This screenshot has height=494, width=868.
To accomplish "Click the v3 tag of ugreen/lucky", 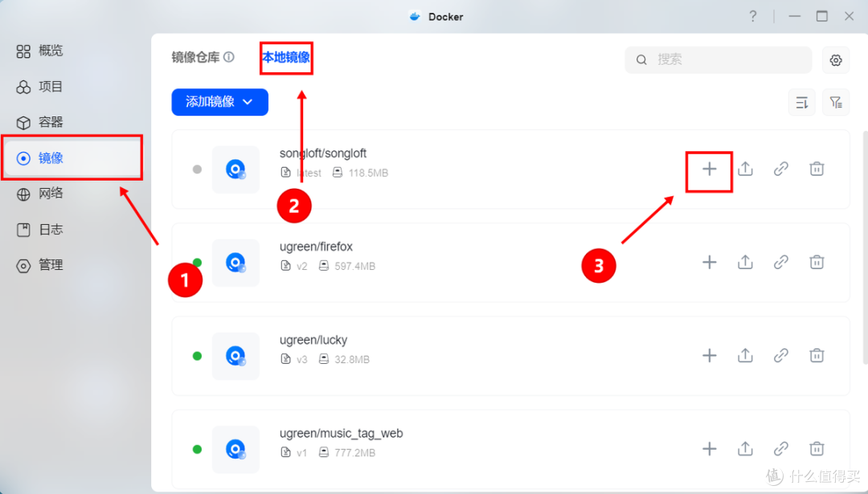I will pos(301,360).
